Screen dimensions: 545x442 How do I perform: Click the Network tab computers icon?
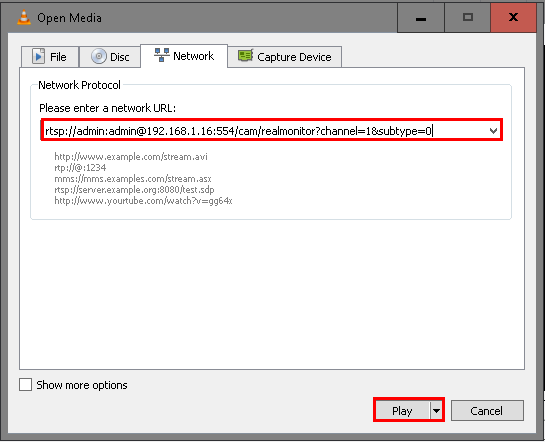click(162, 55)
